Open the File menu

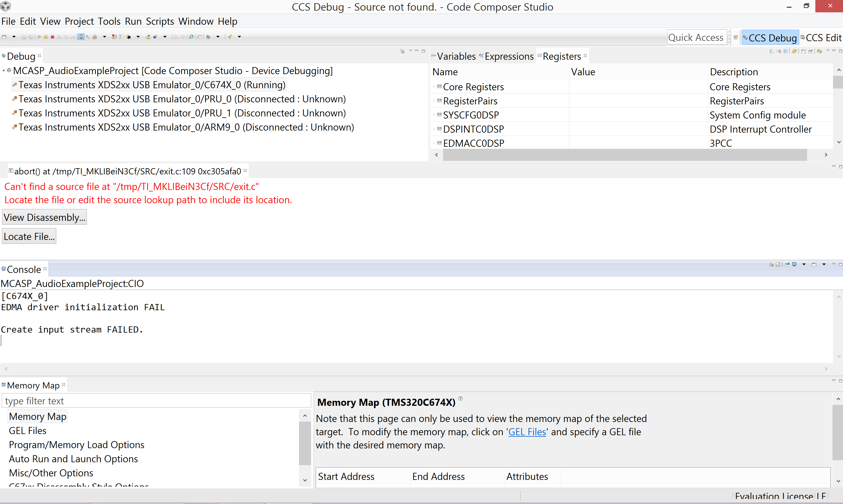(x=9, y=21)
